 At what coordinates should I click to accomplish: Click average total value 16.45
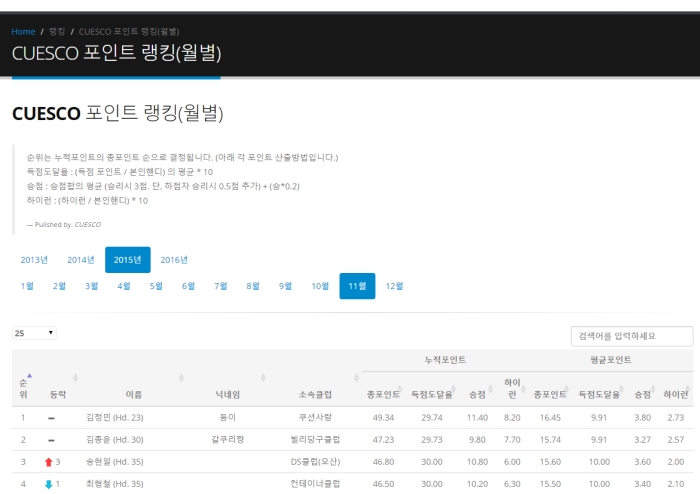[550, 418]
